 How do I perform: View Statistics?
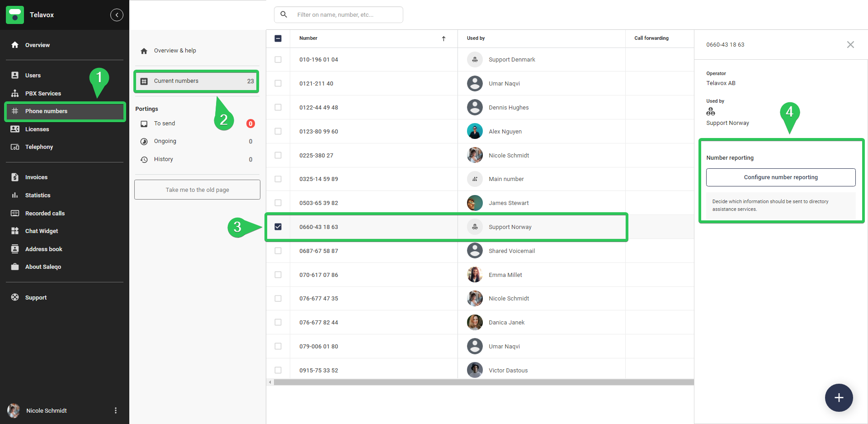[x=37, y=195]
